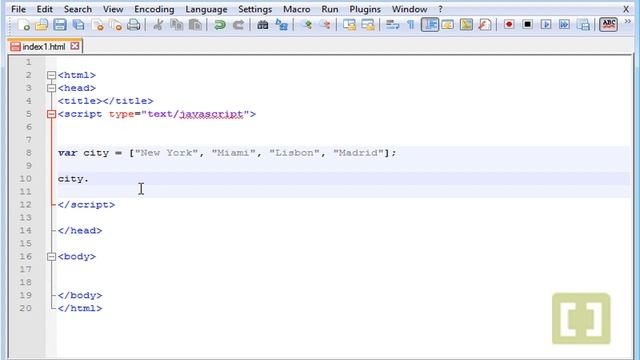Screen dimensions: 640x360
Task: Play back the recorded macro icon
Action: 546,25
